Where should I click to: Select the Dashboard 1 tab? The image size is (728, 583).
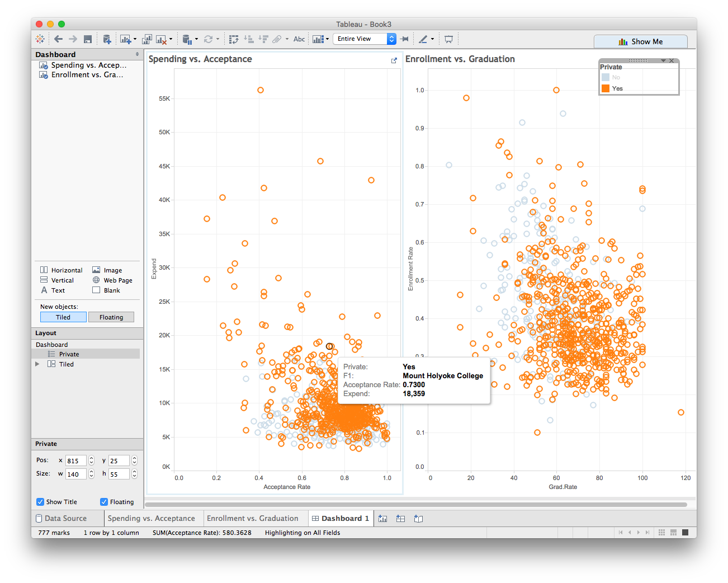click(x=340, y=519)
